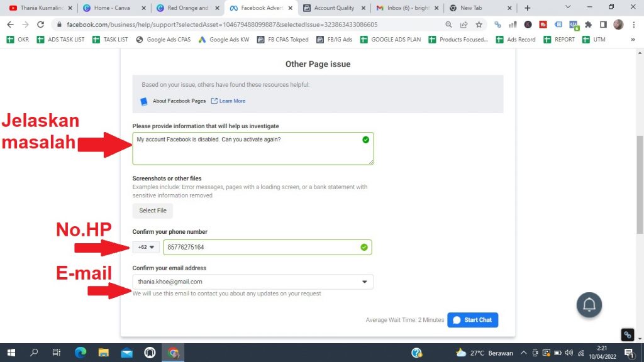644x362 pixels.
Task: Open the +62 country code dropdown
Action: (146, 247)
